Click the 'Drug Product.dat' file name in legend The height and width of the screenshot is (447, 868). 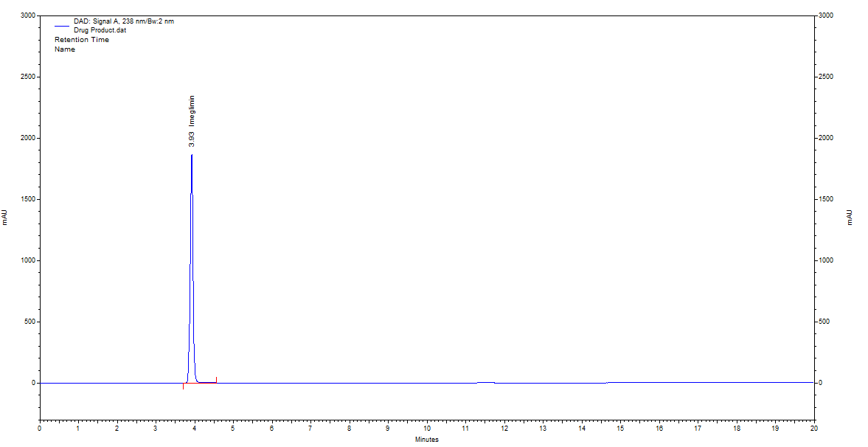(100, 30)
